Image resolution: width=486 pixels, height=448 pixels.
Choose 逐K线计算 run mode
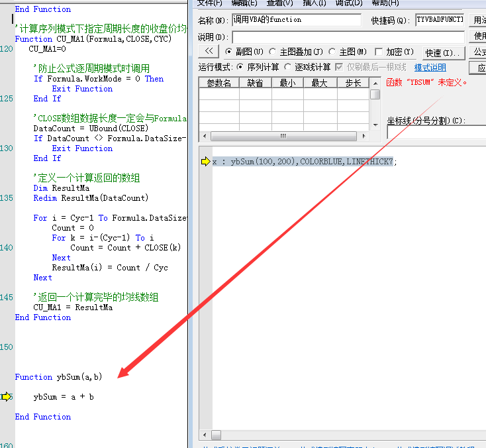[x=288, y=67]
